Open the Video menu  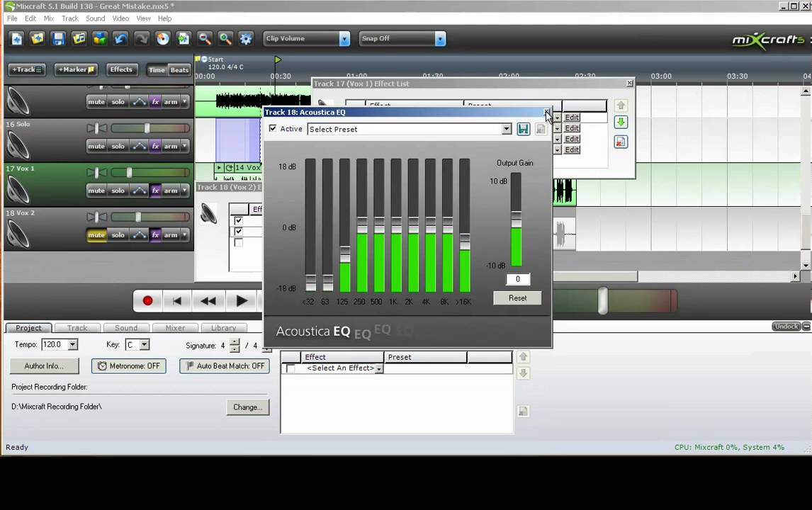(120, 18)
